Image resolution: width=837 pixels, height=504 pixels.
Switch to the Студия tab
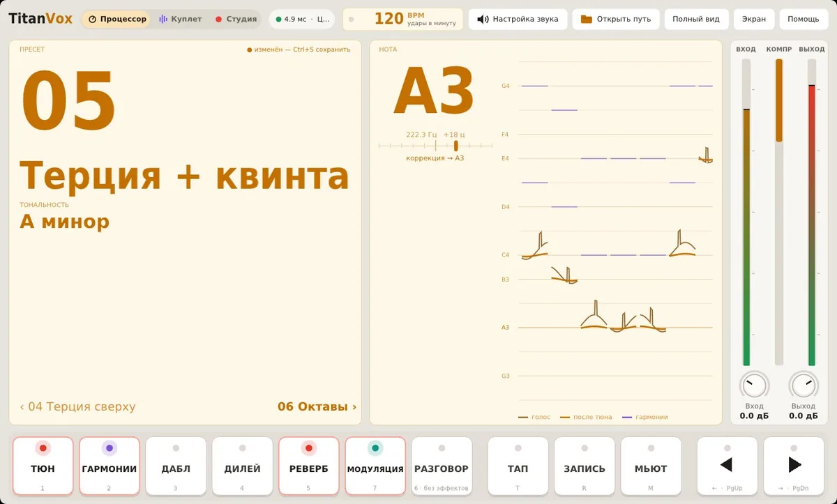click(x=236, y=20)
